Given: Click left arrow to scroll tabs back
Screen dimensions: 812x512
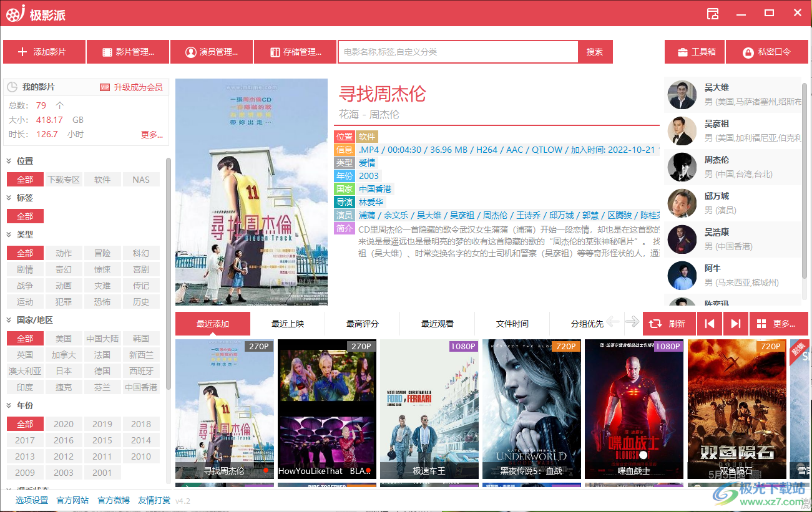Looking at the screenshot, I should (x=613, y=322).
